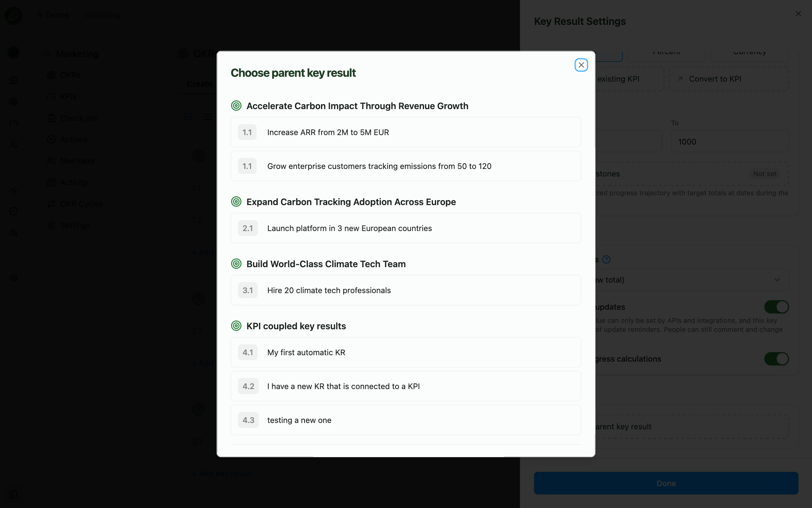This screenshot has height=508, width=812.
Task: Click the Add key result link at the bottom
Action: tap(222, 474)
